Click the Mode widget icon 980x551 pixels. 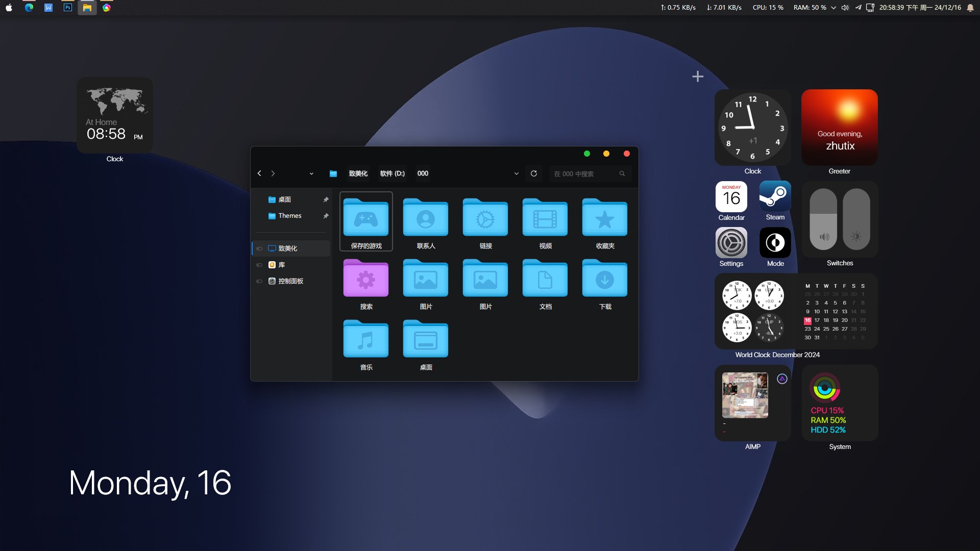[x=775, y=243]
